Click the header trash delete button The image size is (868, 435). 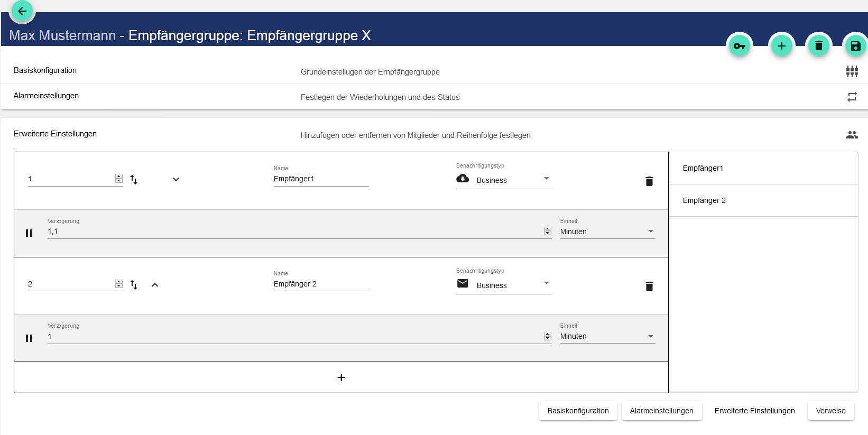(818, 46)
